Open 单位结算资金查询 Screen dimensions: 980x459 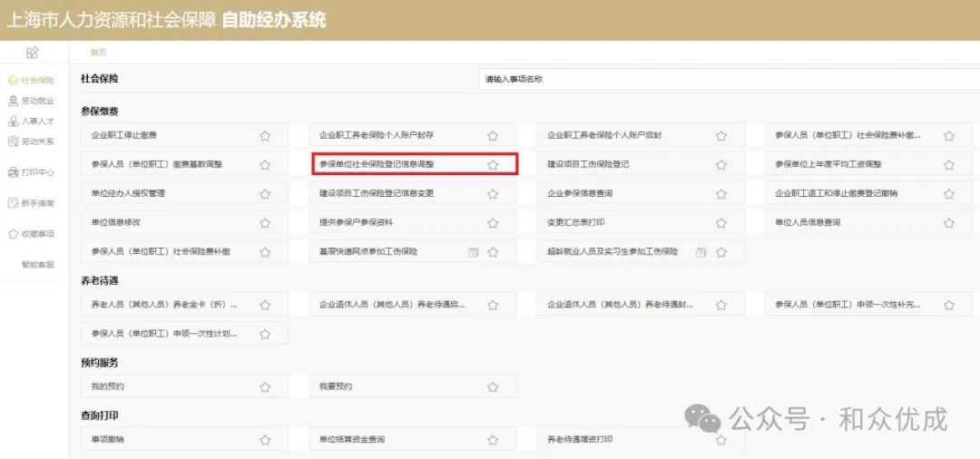413,440
